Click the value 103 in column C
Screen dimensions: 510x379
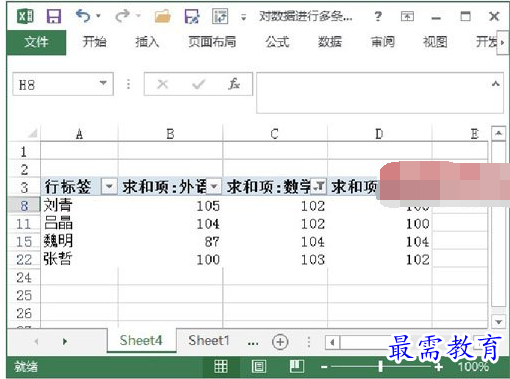pos(313,260)
